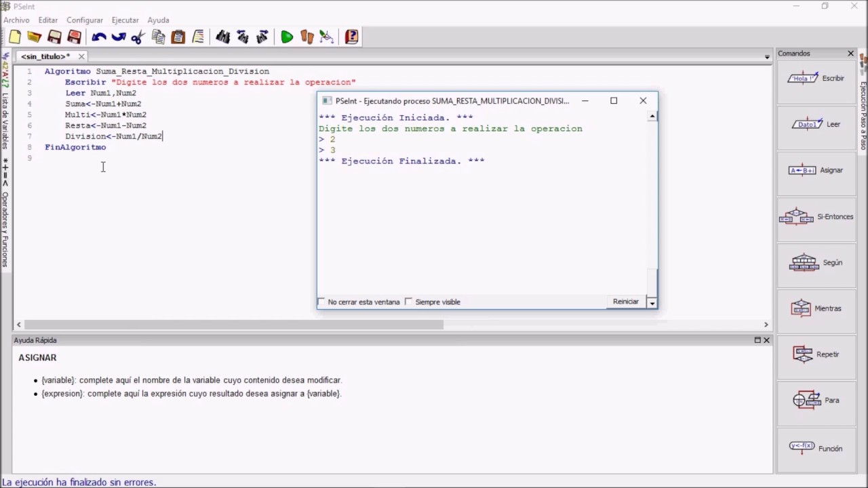Insert Asignar command
Image resolution: width=868 pixels, height=488 pixels.
[x=816, y=171]
